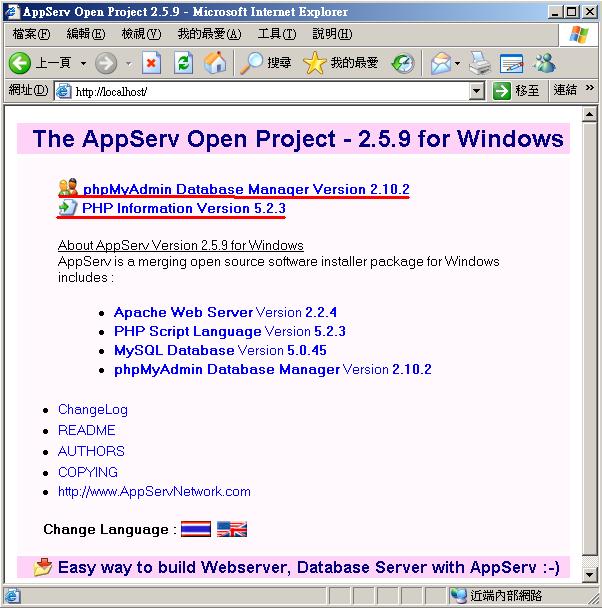The image size is (602, 608).
Task: Open the 工具(T) menu
Action: coord(276,34)
